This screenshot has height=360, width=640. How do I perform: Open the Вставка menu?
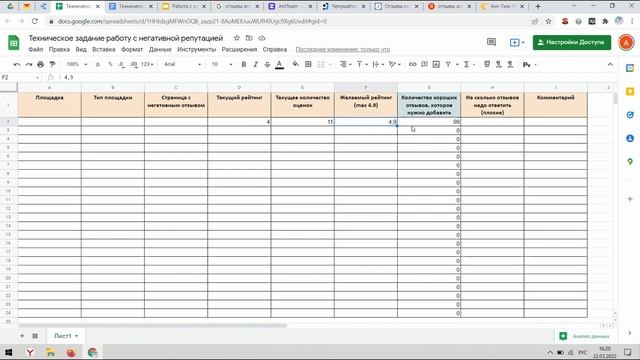point(104,49)
